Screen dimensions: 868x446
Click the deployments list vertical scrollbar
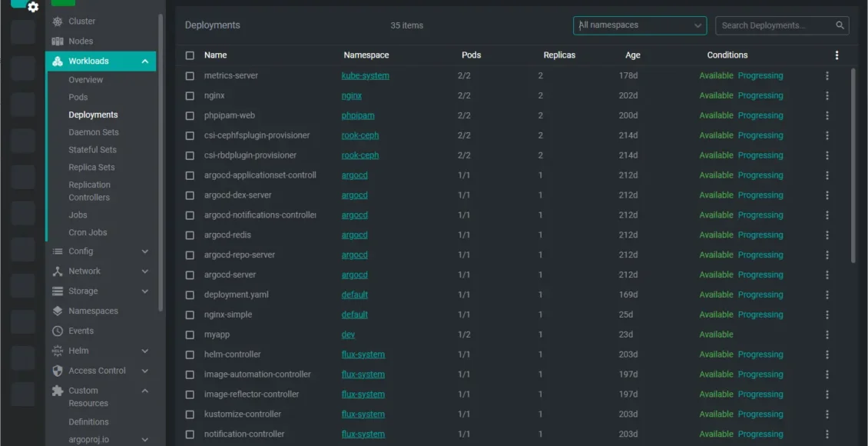pyautogui.click(x=853, y=165)
